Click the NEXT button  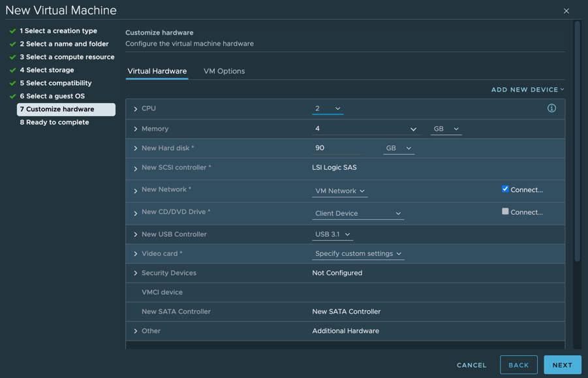point(562,365)
